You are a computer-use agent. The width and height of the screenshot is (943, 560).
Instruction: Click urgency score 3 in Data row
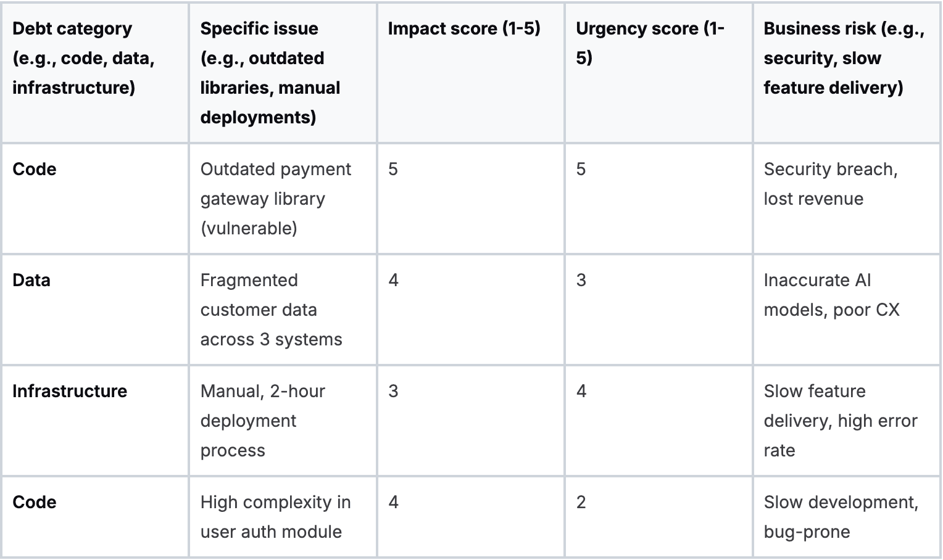pos(581,280)
